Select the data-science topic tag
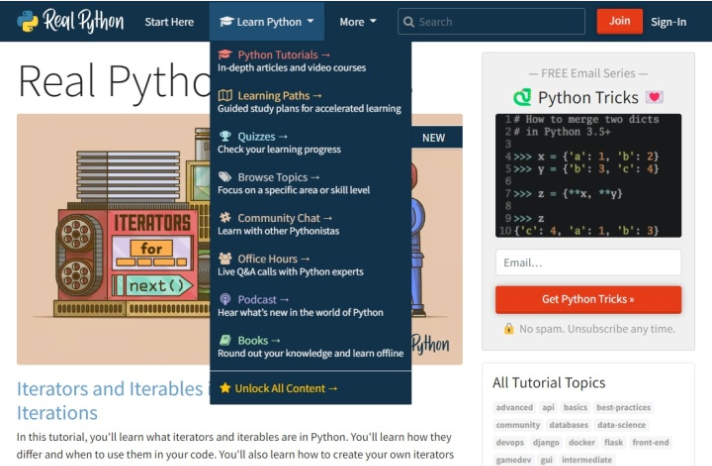This screenshot has width=712, height=466. point(621,425)
